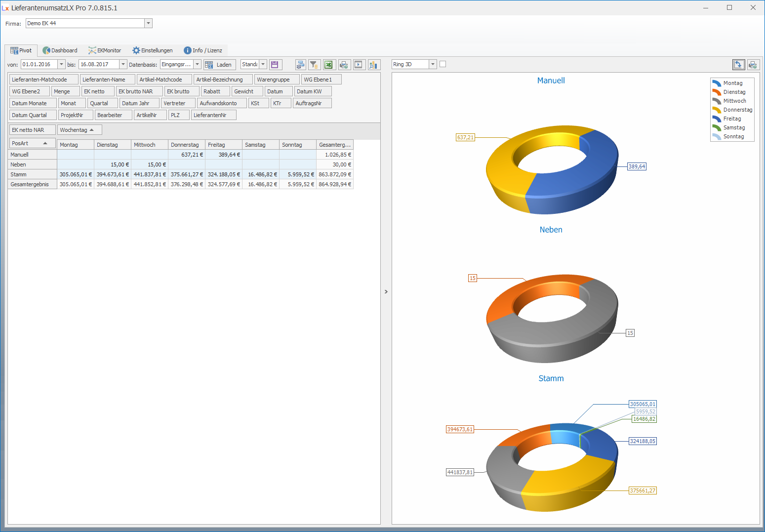Screen dimensions: 765x532
Task: Click the filter funnel toolbar icon
Action: [x=314, y=65]
